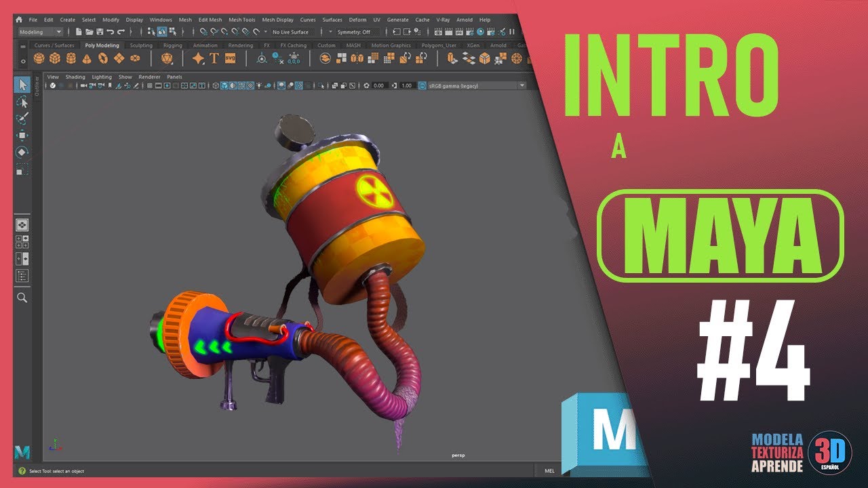Screen dimensions: 868x488
Task: Activate the Lasso select tool
Action: coord(22,102)
